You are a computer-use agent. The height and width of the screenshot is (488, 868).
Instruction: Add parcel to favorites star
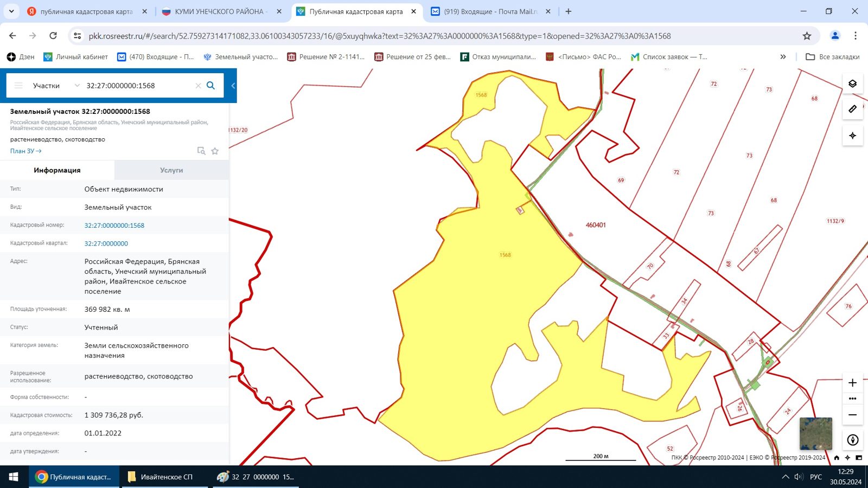pos(215,151)
